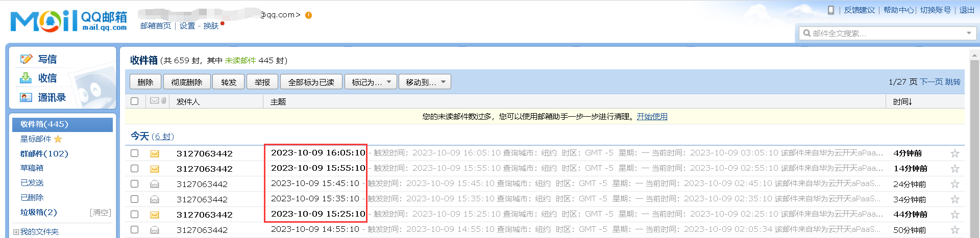Image resolution: width=980 pixels, height=238 pixels.
Task: Check the box for the 14:55:10 email
Action: point(134,229)
